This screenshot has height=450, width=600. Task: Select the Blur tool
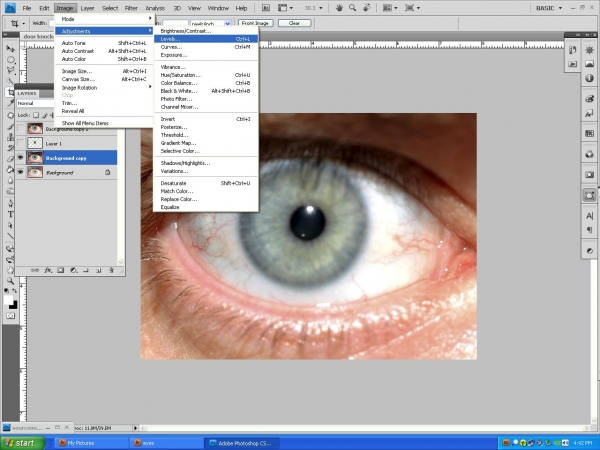10,180
